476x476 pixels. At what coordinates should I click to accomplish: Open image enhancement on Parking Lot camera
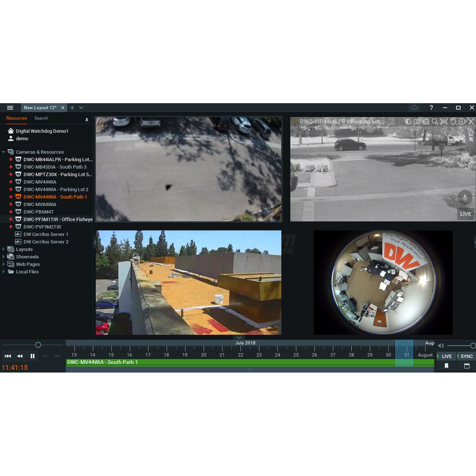pyautogui.click(x=408, y=122)
